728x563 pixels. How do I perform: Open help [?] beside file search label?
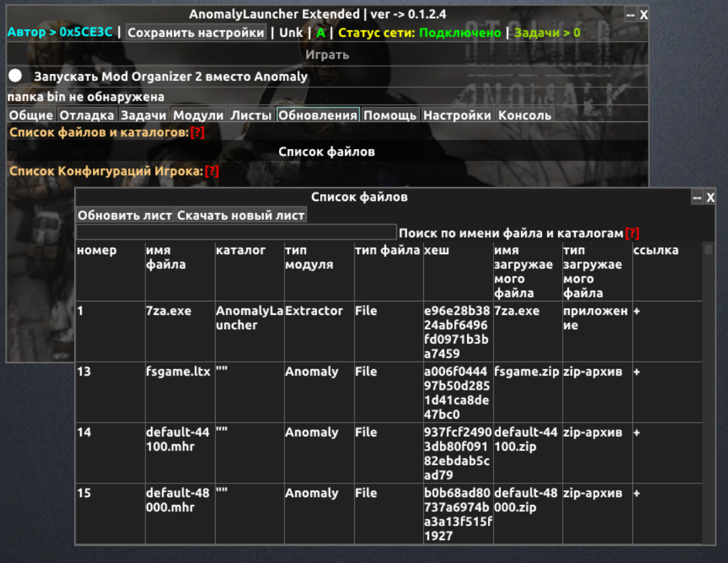632,233
